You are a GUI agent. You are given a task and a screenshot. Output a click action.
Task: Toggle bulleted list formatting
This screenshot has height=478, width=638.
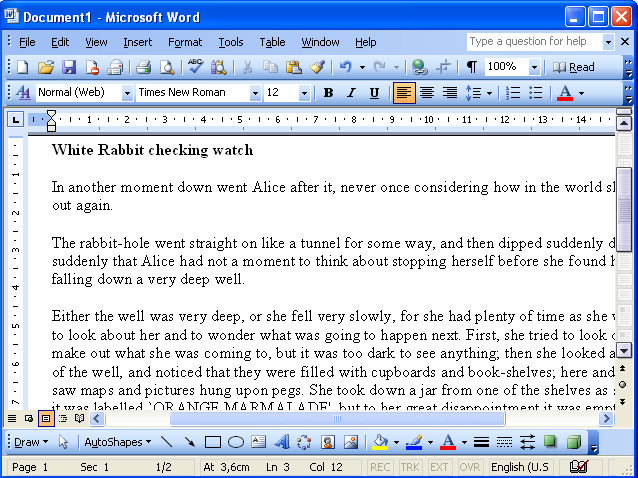click(x=535, y=93)
